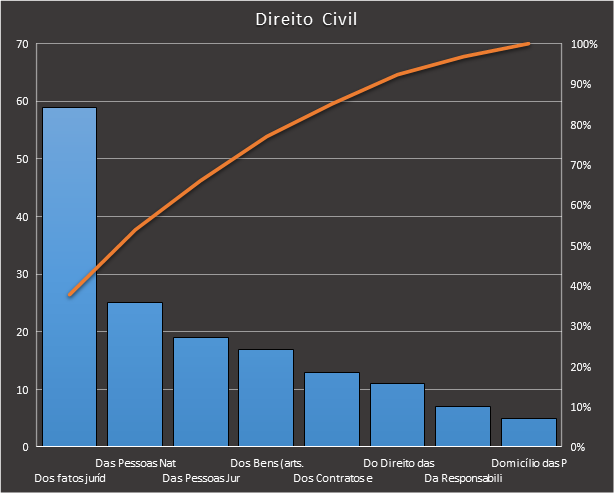Click the 'Das Pessoas Nat' category label
The height and width of the screenshot is (493, 615).
(x=135, y=463)
